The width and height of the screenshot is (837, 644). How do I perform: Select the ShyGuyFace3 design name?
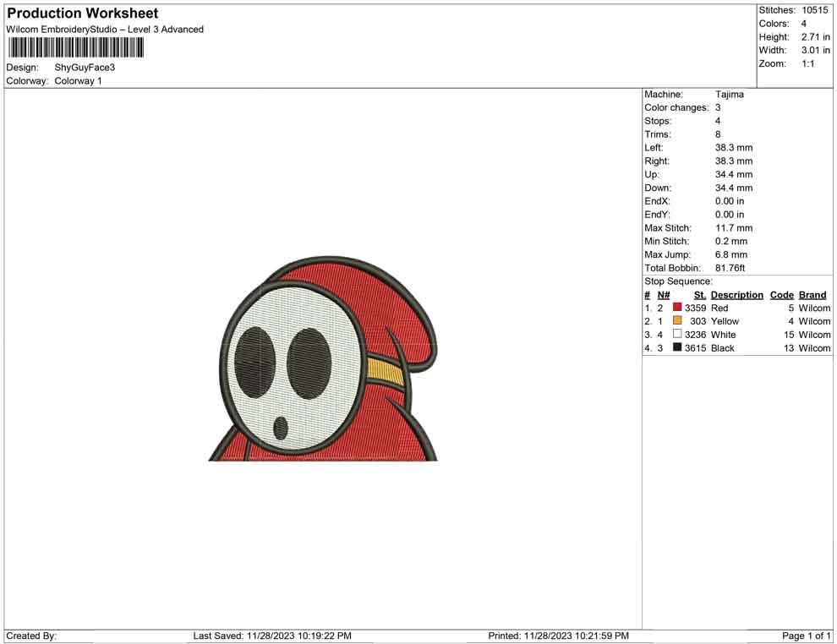coord(85,68)
